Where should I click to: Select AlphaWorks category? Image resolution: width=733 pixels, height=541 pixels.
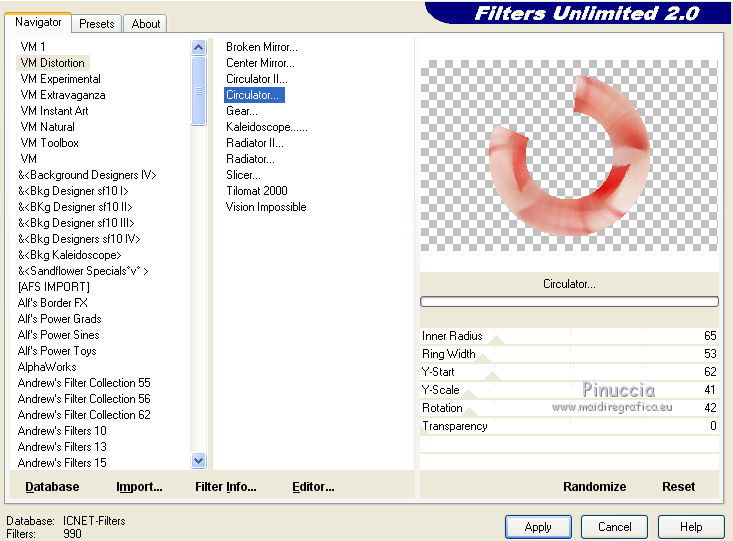click(47, 367)
